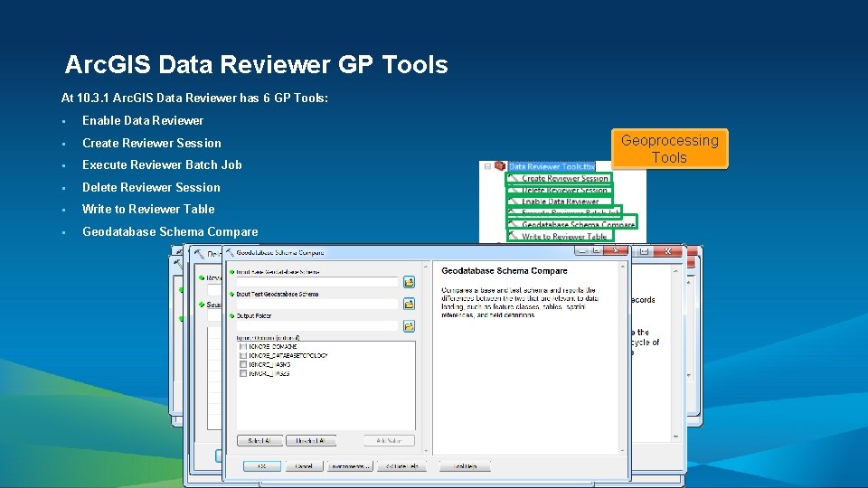Click the Add Value button
Image resolution: width=868 pixels, height=488 pixels.
[389, 440]
